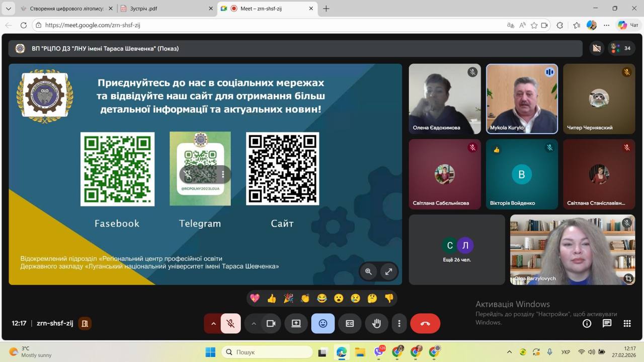Open the in-call chat panel
Screen dimensions: 644x362
click(x=607, y=324)
